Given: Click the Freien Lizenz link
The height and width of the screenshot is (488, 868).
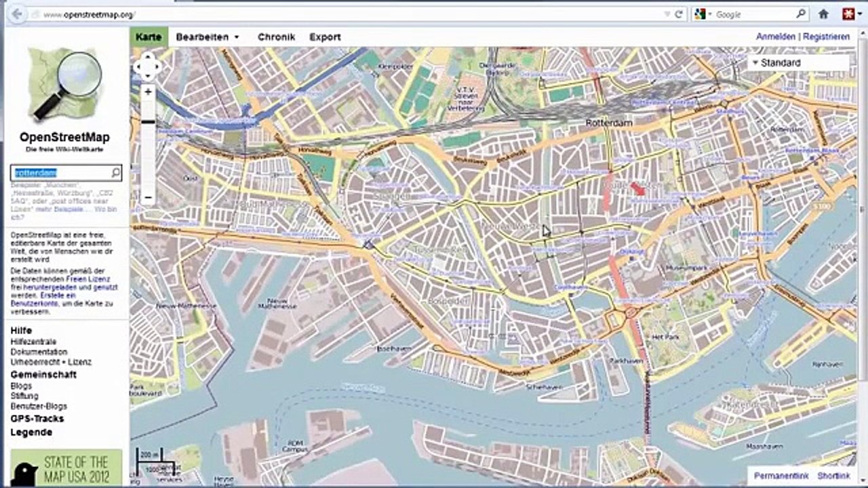Looking at the screenshot, I should [x=89, y=279].
